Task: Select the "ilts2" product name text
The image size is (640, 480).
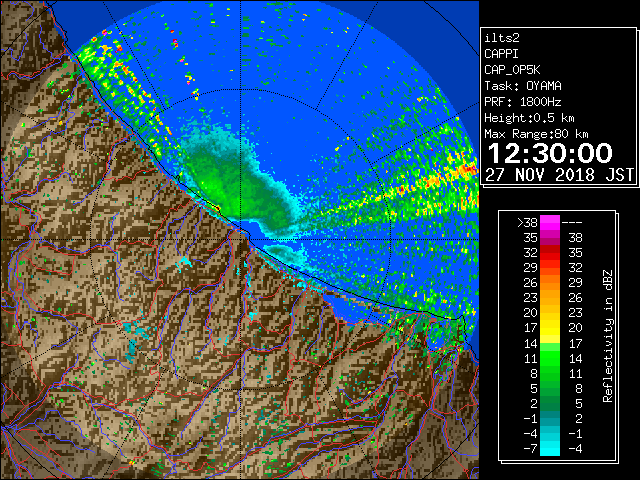Action: tap(502, 38)
